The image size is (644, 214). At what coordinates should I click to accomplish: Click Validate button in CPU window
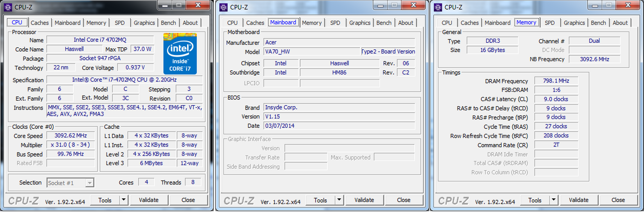pos(149,200)
